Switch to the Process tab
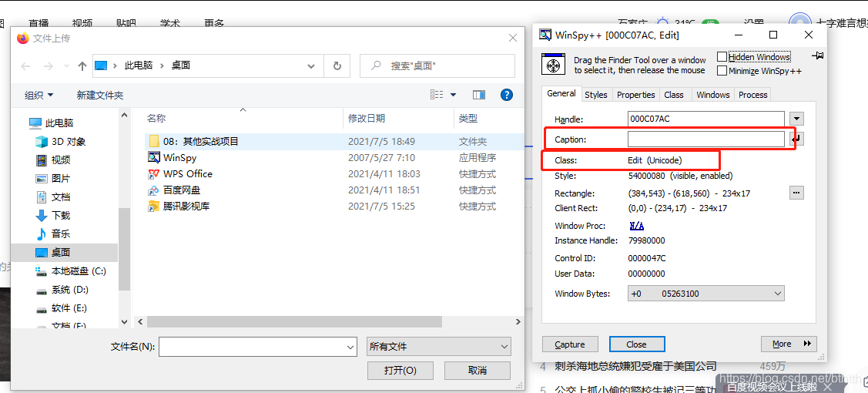 (753, 95)
